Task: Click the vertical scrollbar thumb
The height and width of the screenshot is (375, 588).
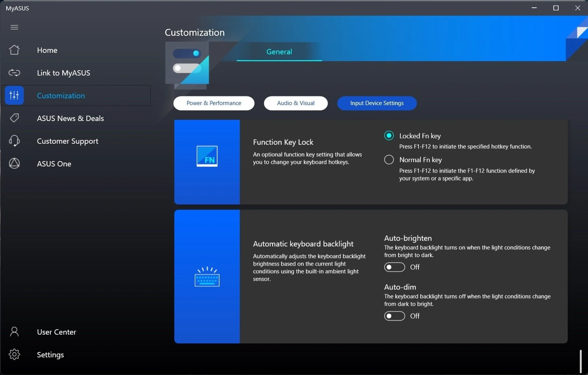Action: click(580, 361)
